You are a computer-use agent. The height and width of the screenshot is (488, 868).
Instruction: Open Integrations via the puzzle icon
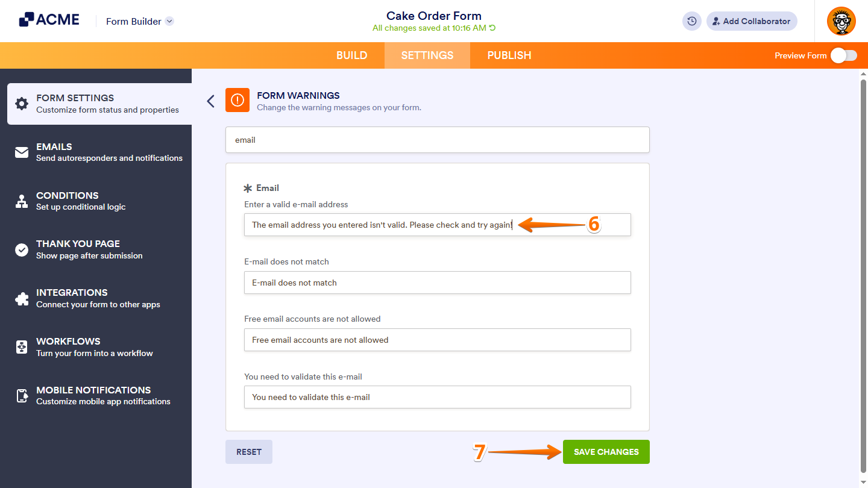tap(22, 298)
